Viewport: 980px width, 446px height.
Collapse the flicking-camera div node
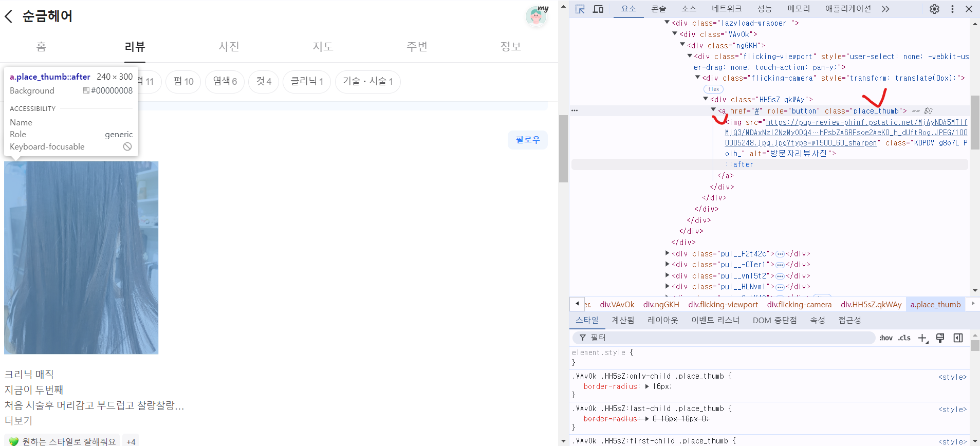pyautogui.click(x=697, y=78)
